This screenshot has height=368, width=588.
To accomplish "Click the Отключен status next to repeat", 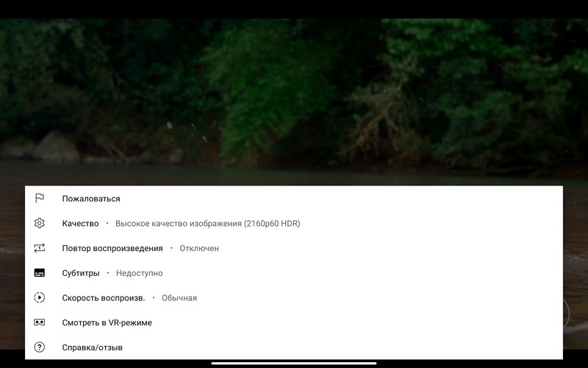I will [199, 248].
